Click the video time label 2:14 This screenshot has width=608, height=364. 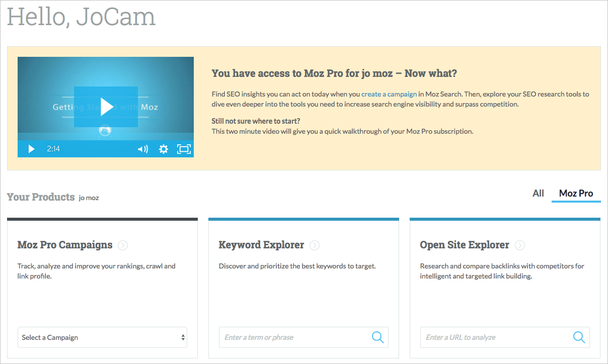[53, 149]
